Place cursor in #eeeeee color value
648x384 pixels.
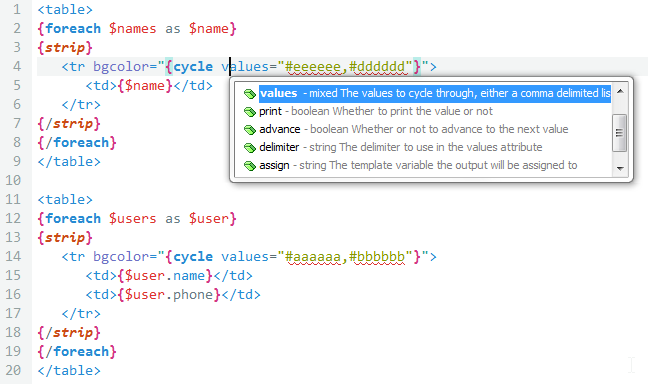(313, 67)
